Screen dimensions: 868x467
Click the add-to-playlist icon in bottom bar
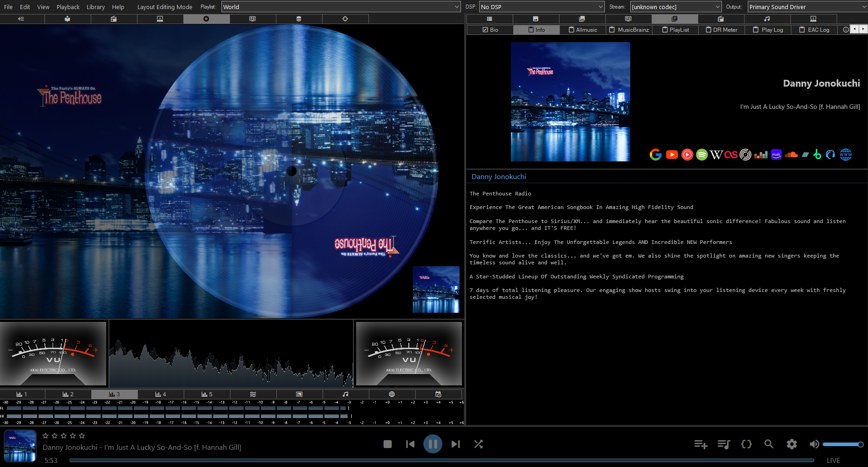(x=701, y=444)
